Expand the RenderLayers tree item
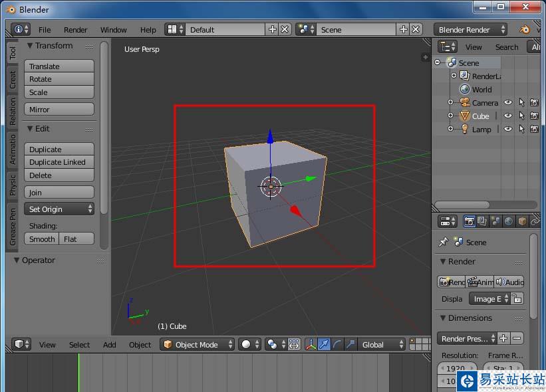Viewport: 546px width, 392px height. (x=454, y=76)
